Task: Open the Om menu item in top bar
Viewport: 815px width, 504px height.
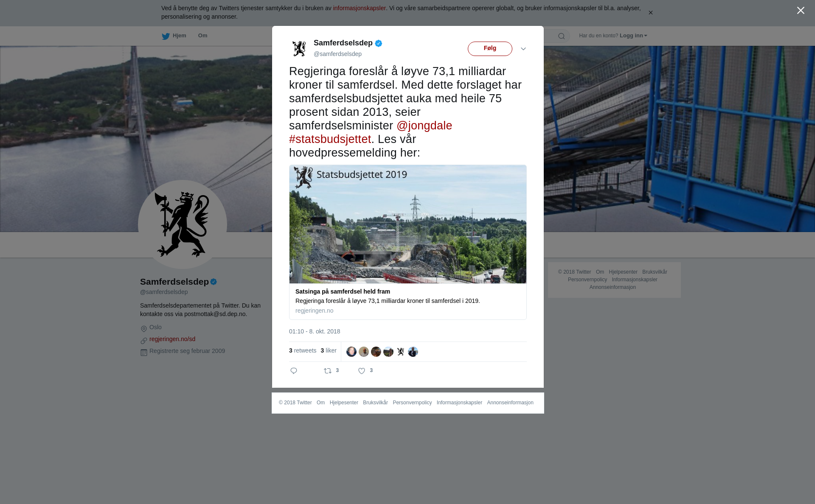Action: [202, 36]
